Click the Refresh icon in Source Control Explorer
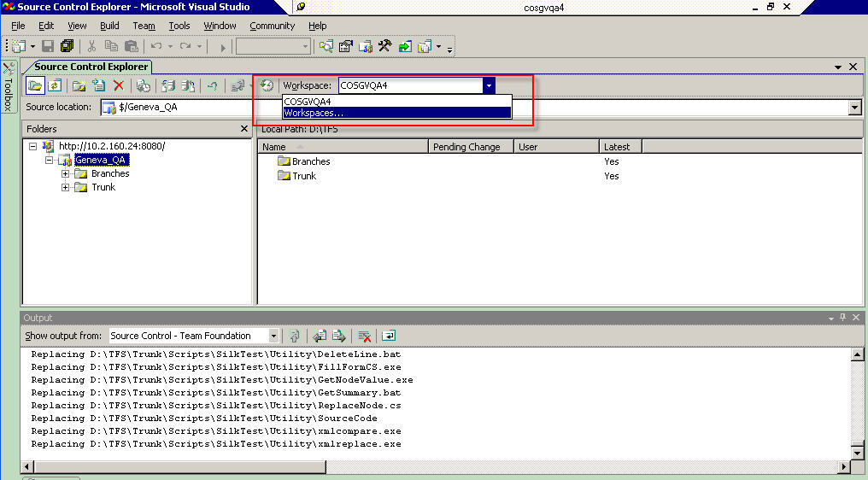Viewport: 868px width, 480px height. tap(55, 85)
